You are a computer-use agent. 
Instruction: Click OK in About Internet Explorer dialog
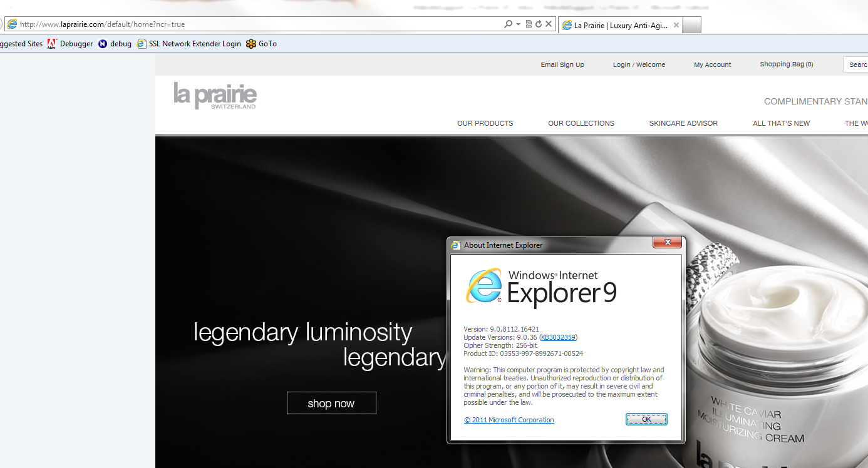click(x=646, y=419)
